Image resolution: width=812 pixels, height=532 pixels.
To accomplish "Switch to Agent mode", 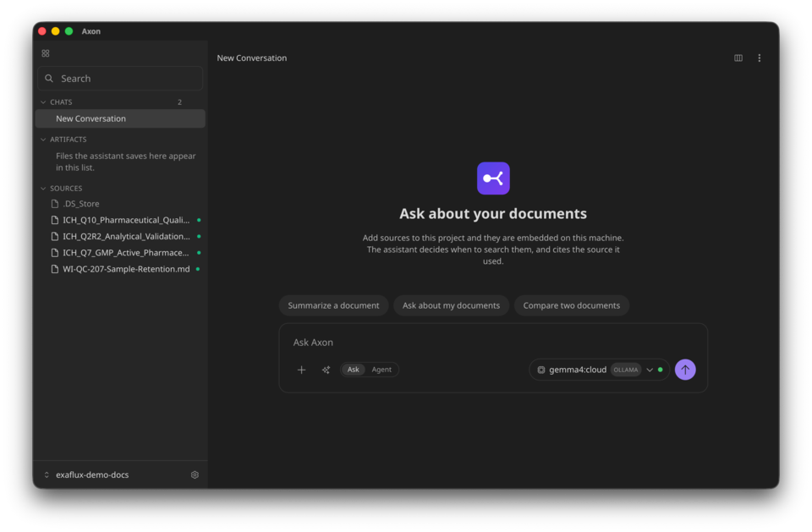I will pos(381,370).
